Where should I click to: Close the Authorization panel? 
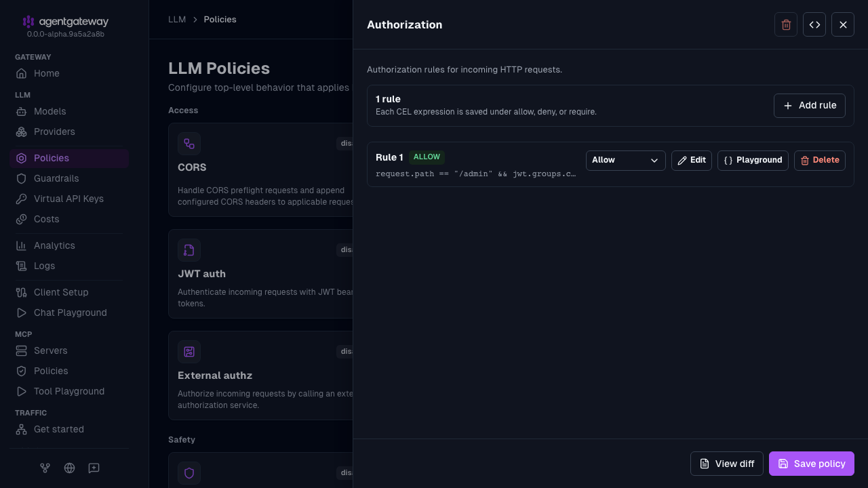tap(843, 24)
